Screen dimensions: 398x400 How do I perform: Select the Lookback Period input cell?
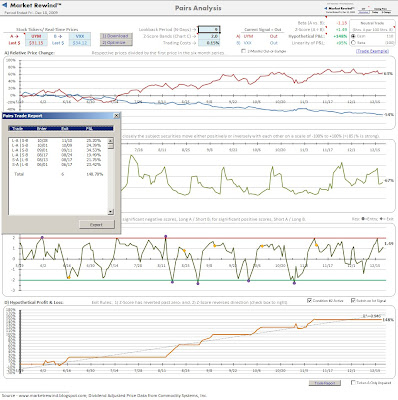pyautogui.click(x=209, y=29)
